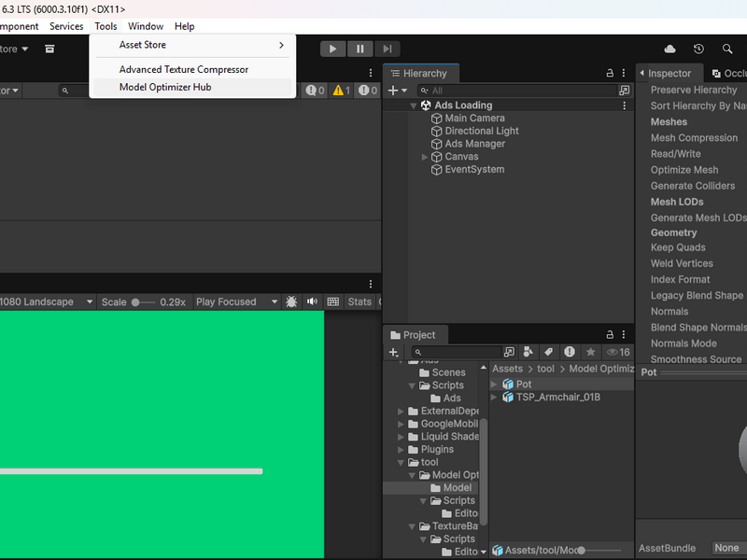Toggle the Hierarchy panel lock
Screen dimensions: 747x560
[x=610, y=73]
